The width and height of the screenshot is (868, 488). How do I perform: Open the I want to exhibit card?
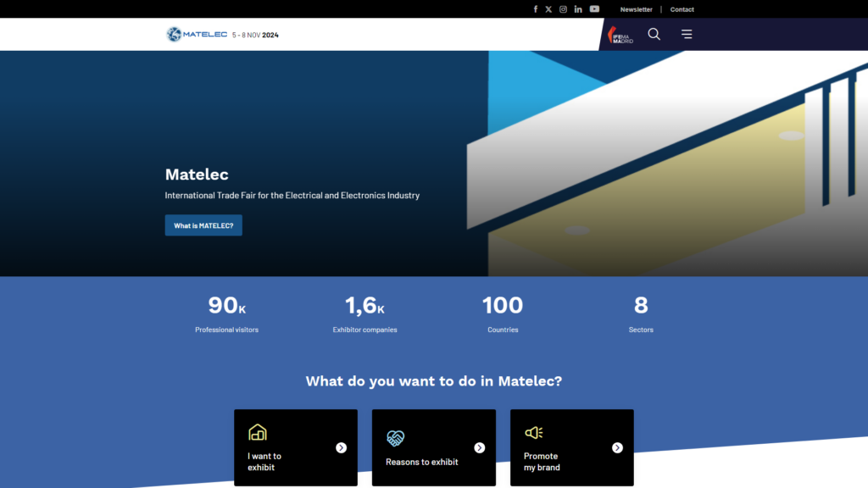296,447
